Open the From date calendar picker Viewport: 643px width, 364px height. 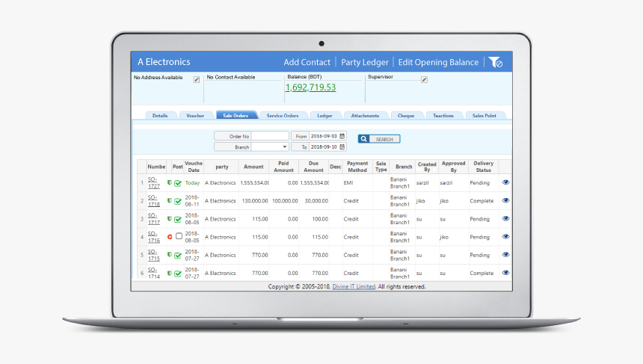[342, 136]
